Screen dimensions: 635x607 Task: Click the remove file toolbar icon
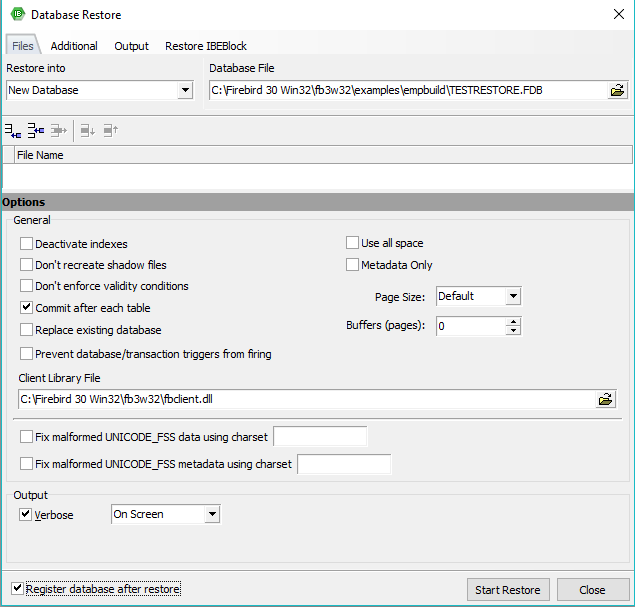59,131
